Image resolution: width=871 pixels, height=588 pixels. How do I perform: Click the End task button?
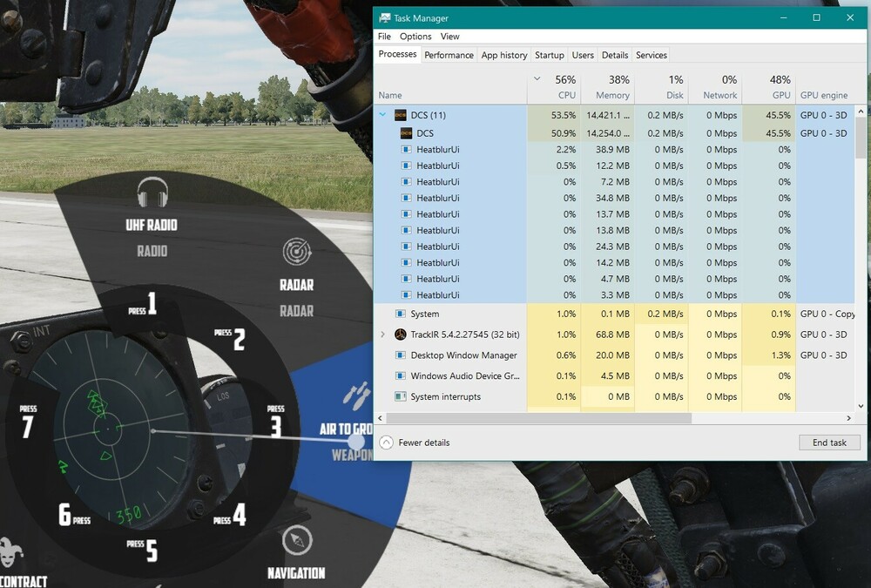point(829,443)
